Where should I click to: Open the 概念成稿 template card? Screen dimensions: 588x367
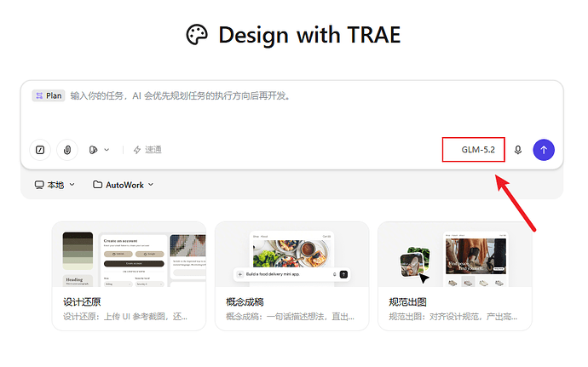coord(291,276)
